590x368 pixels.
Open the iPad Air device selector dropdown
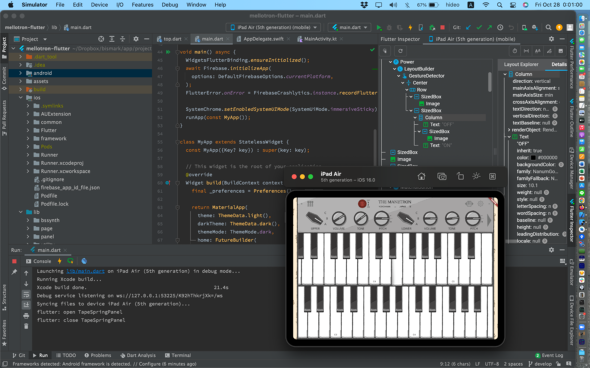click(273, 27)
